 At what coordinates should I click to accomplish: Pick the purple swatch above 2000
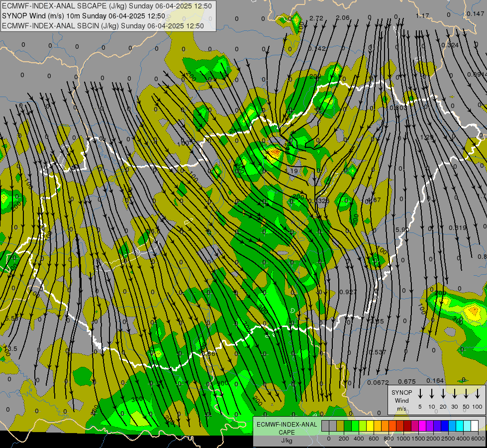pos(430,426)
